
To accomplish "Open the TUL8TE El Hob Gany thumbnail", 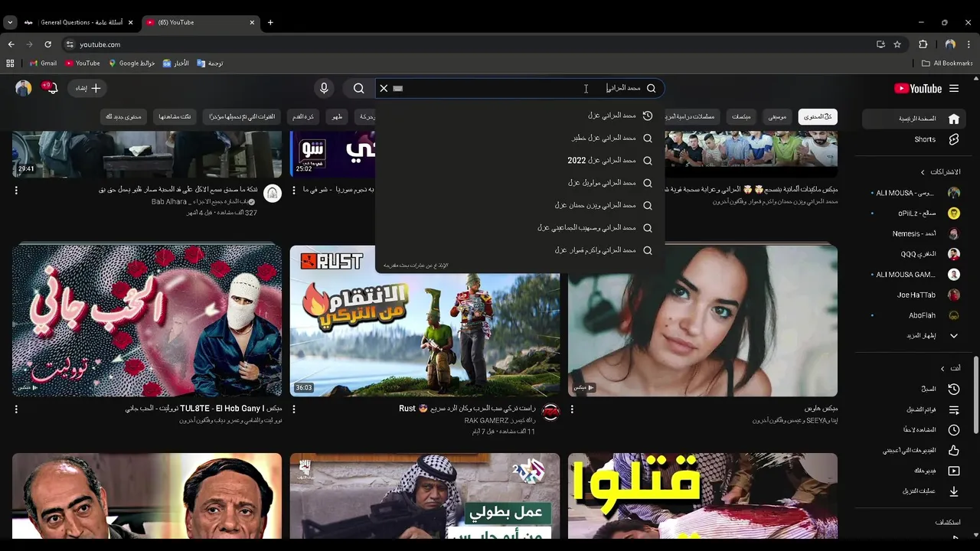I will [x=147, y=321].
